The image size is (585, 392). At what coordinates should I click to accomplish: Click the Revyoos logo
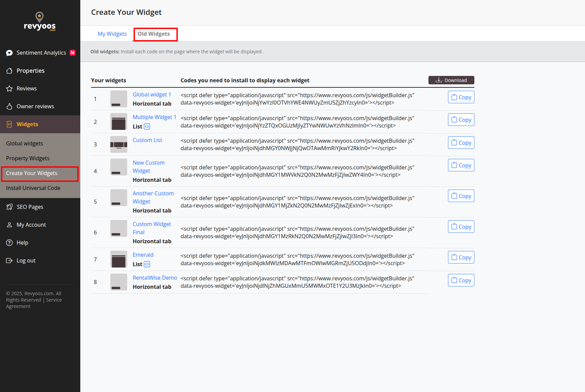pyautogui.click(x=40, y=21)
